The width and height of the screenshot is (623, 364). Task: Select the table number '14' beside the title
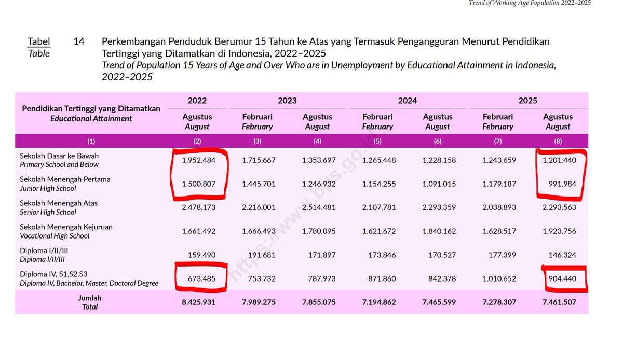[x=79, y=41]
